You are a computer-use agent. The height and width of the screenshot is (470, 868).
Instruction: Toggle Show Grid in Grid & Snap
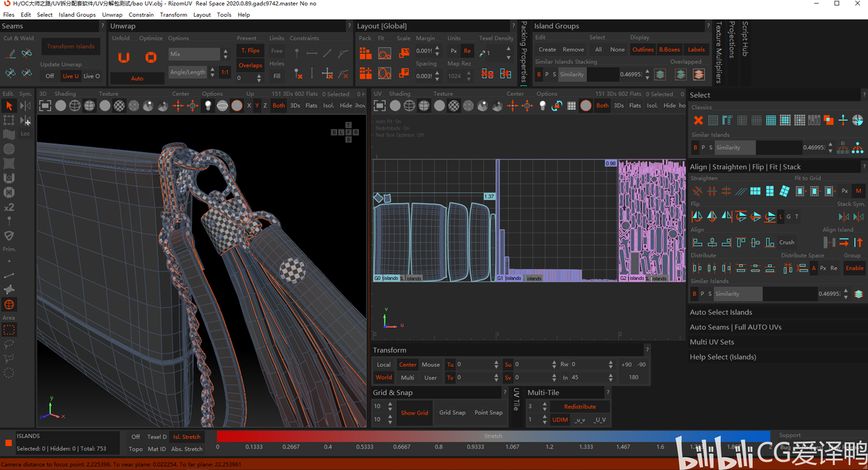pyautogui.click(x=414, y=413)
